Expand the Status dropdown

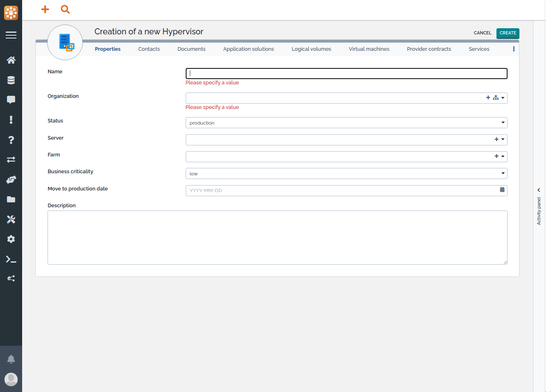[x=503, y=123]
